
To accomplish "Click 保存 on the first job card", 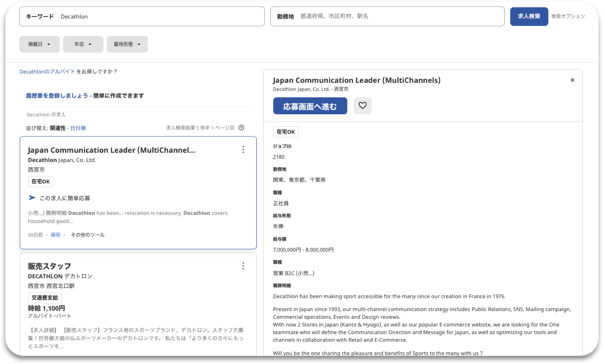I will click(x=56, y=235).
